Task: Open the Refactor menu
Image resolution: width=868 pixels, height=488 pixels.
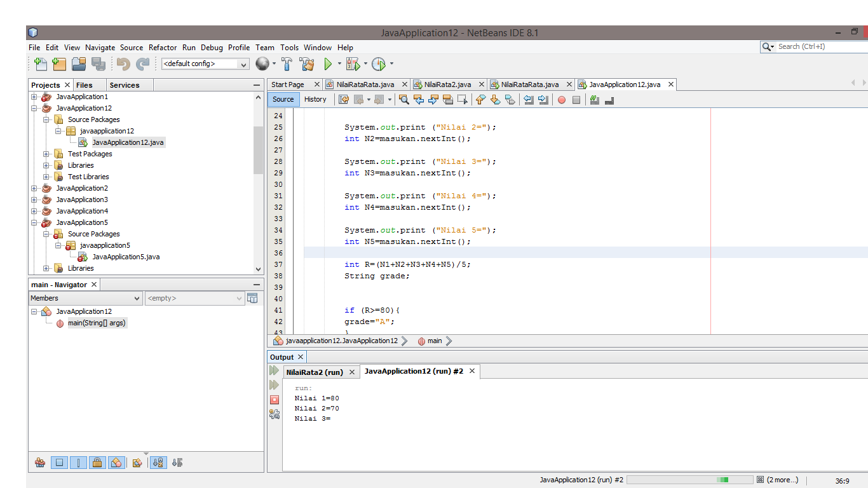Action: (x=163, y=48)
